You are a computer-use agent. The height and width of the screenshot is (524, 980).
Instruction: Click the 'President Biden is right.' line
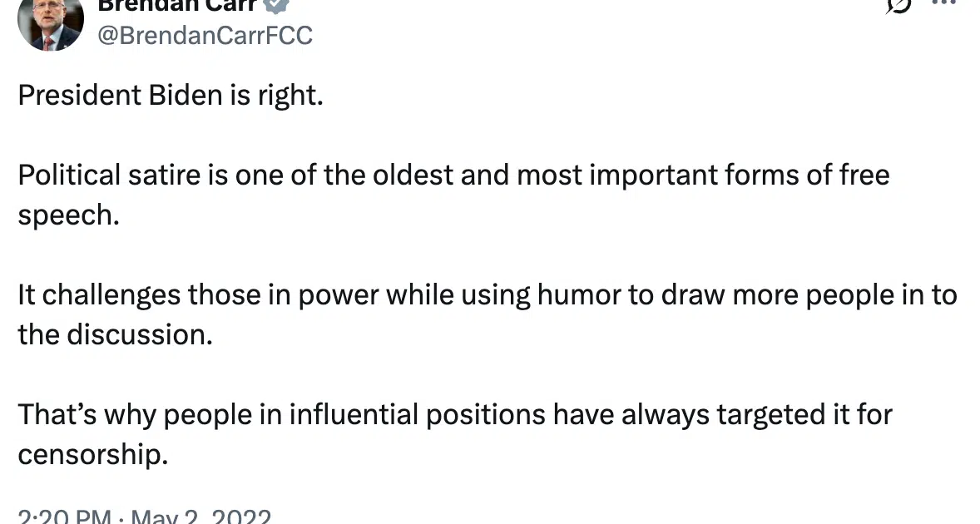170,96
